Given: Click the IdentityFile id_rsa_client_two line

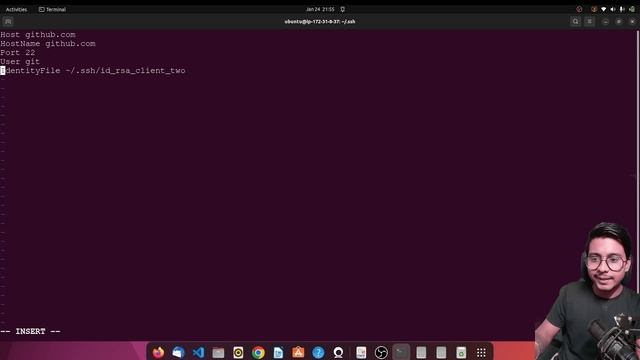Looking at the screenshot, I should 93,71.
